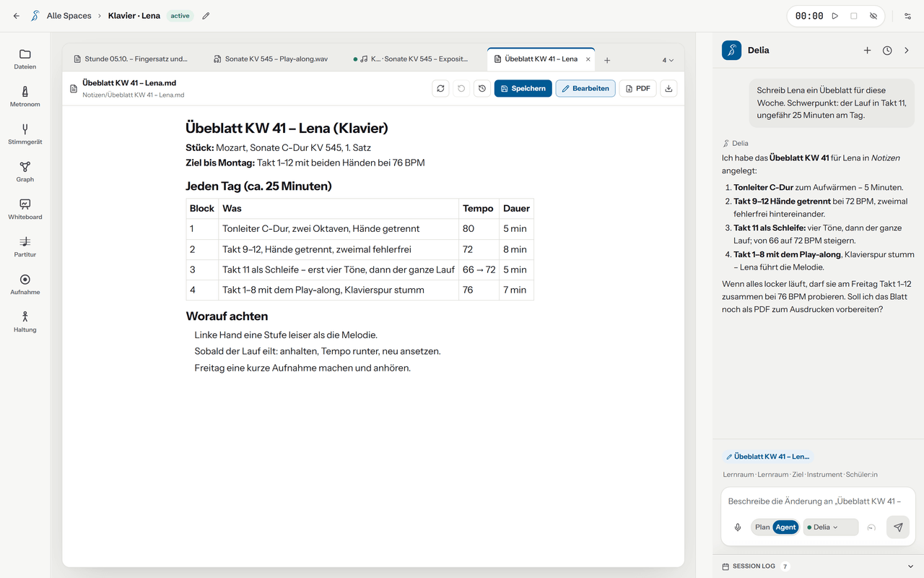Switch chat mode to Plan
This screenshot has width=924, height=578.
762,527
